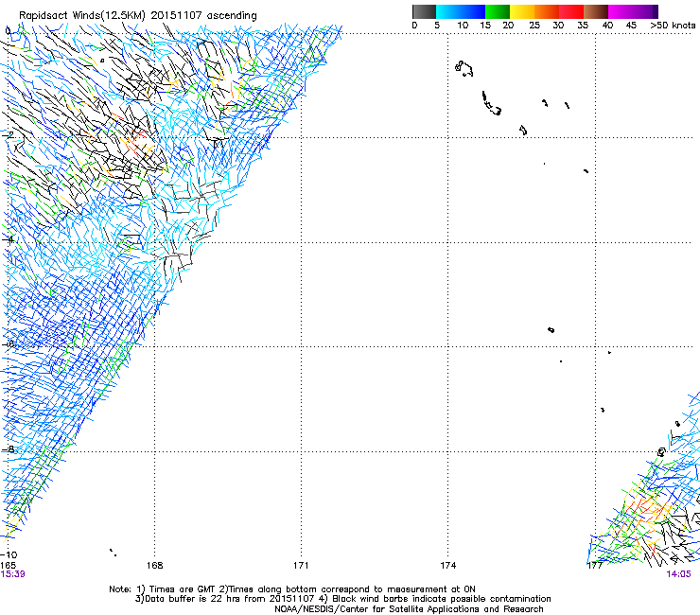Click the green 15-20 knots color band
700x615 pixels.
click(x=498, y=11)
